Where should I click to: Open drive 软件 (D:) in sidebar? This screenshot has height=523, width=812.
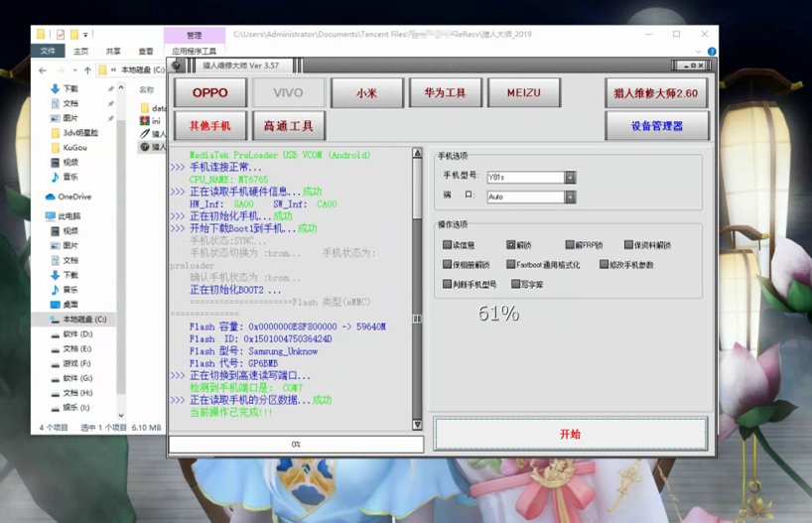72,334
